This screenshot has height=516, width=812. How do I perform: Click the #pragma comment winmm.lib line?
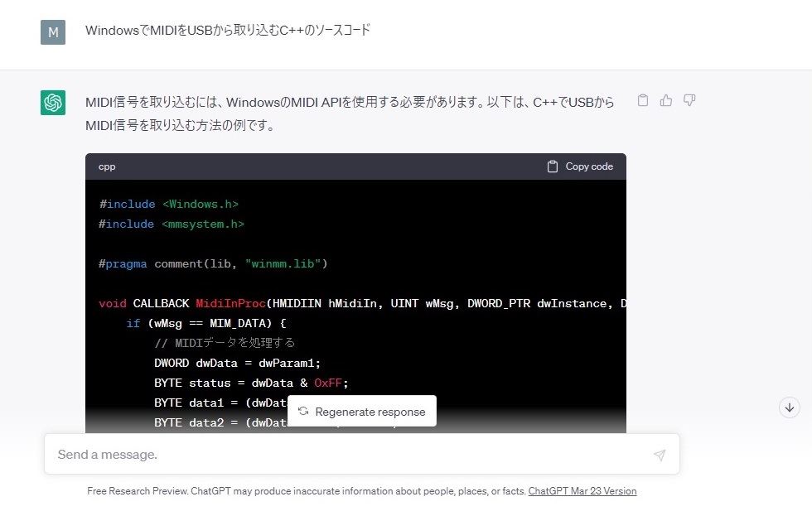click(213, 264)
